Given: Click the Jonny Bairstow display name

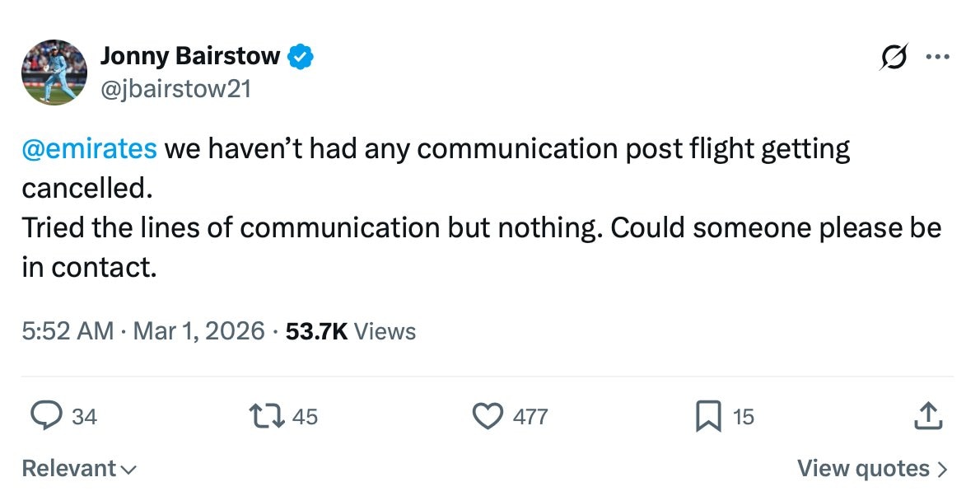Looking at the screenshot, I should 190,57.
